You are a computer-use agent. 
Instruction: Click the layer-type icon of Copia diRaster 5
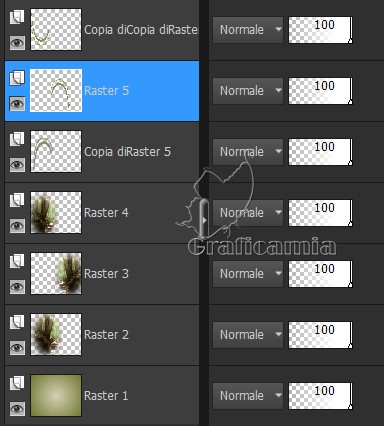(17, 139)
